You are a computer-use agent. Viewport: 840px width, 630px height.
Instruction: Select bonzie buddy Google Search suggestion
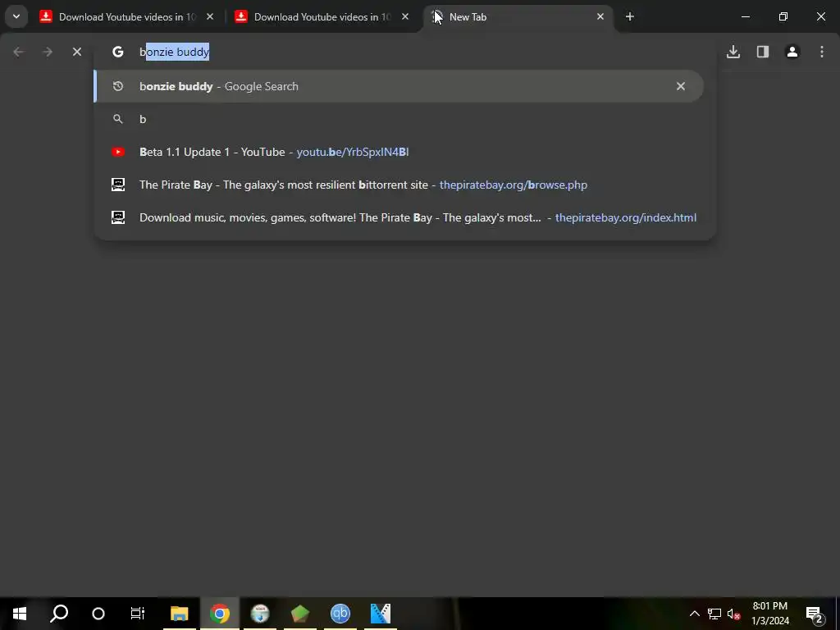click(399, 86)
